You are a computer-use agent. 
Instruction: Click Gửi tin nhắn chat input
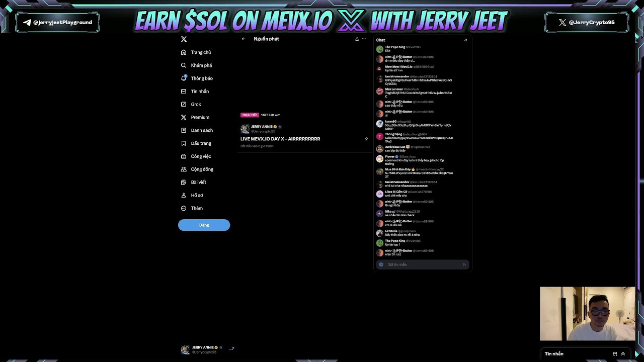coord(423,264)
